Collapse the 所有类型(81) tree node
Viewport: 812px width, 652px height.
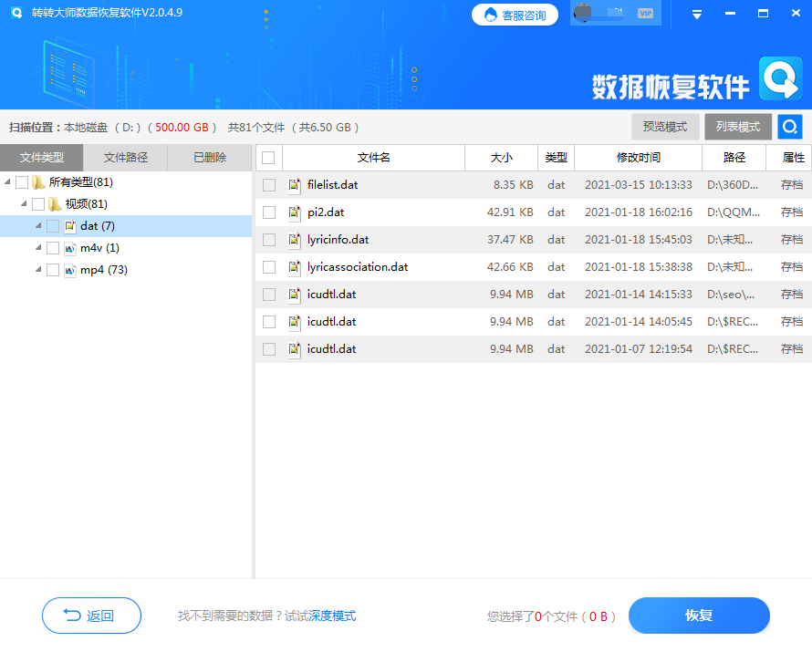tap(9, 180)
